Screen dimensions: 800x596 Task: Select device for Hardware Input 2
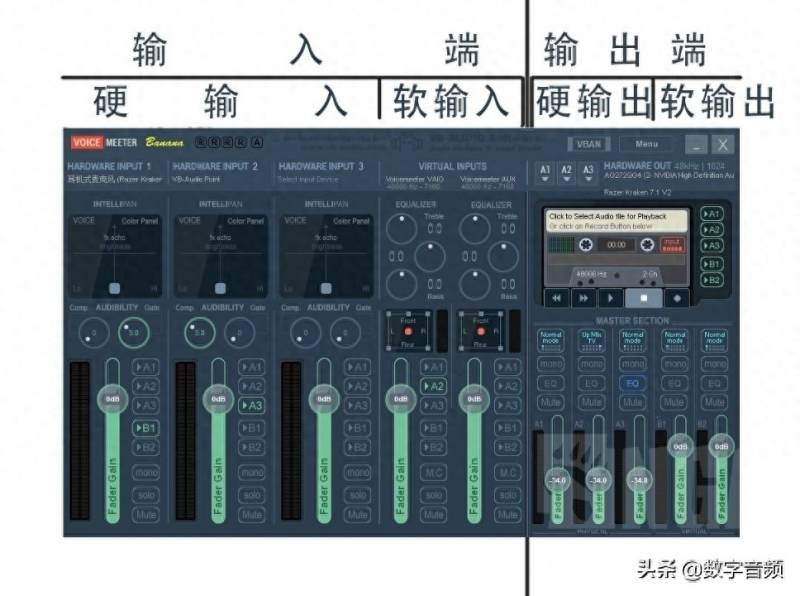197,179
